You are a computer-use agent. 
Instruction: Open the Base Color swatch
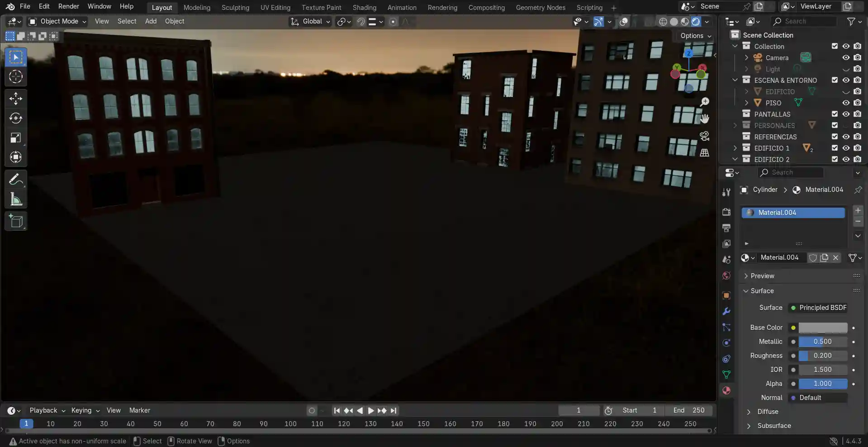pos(823,328)
